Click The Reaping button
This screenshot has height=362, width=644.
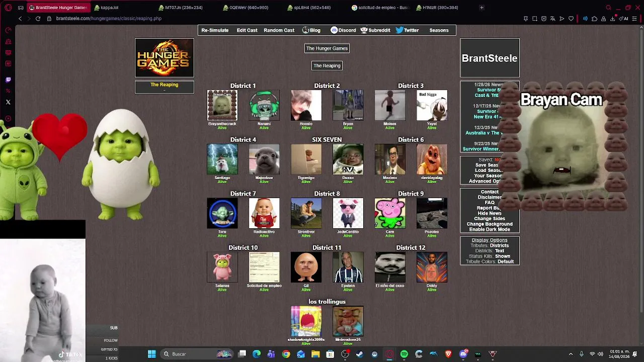click(x=327, y=65)
